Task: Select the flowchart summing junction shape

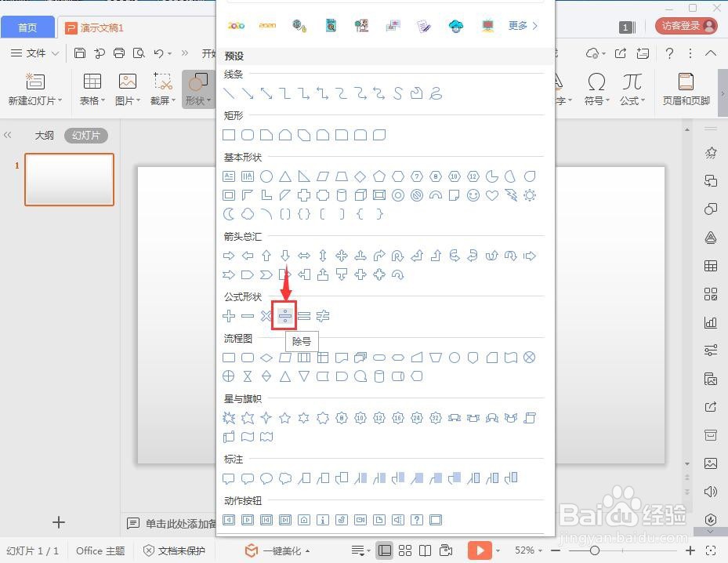Action: 529,358
